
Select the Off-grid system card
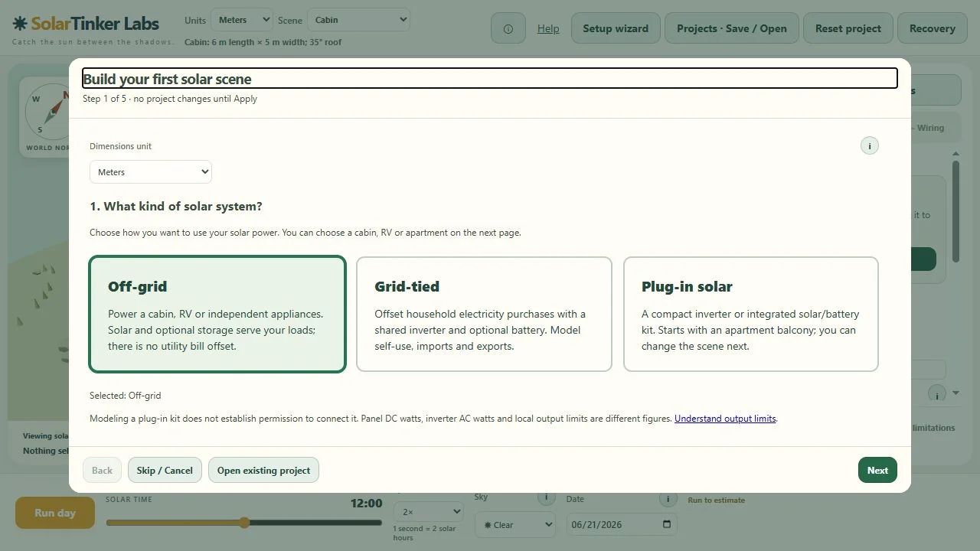pyautogui.click(x=217, y=314)
